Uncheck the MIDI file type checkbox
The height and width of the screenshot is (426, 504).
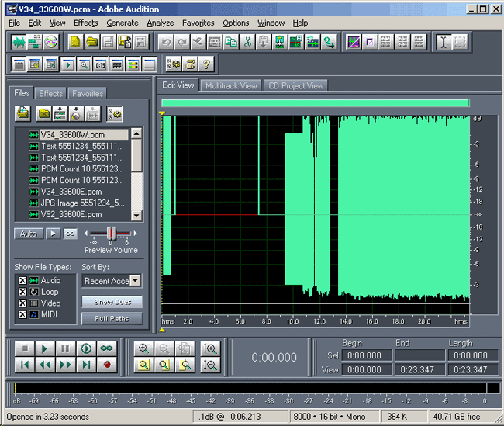coord(22,314)
